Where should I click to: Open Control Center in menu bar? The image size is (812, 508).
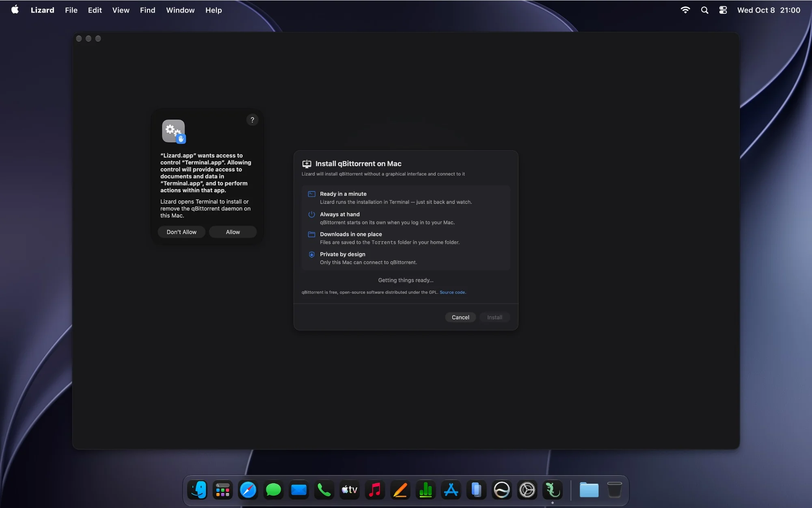(723, 10)
